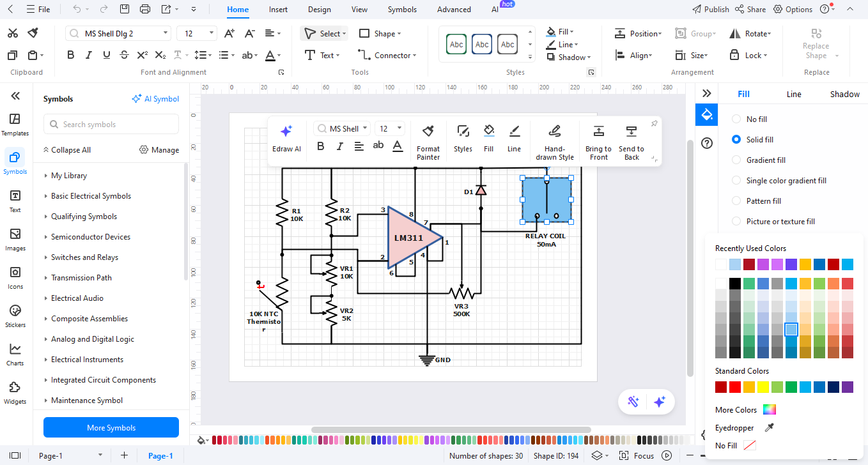Viewport: 868px width, 465px height.
Task: Click the Share button
Action: pos(750,9)
